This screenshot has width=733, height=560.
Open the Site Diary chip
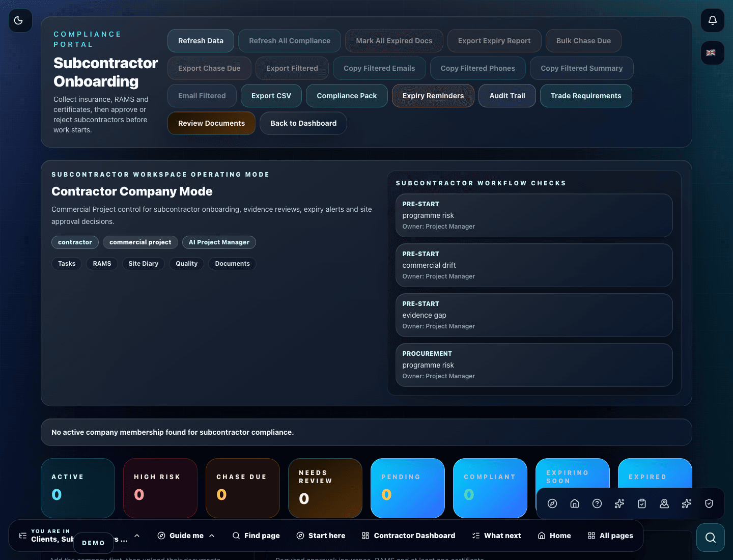click(x=144, y=264)
